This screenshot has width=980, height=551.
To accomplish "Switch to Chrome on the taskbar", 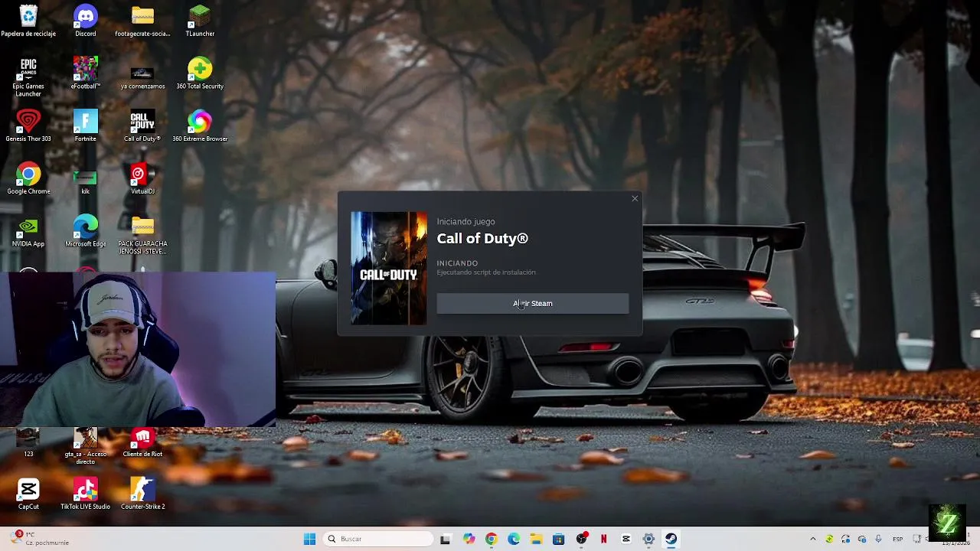I will click(491, 539).
